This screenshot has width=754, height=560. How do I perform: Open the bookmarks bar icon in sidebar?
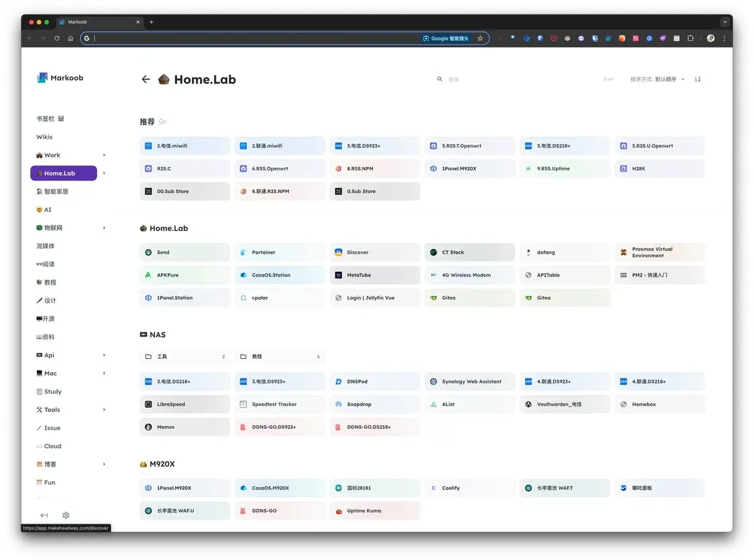point(61,118)
